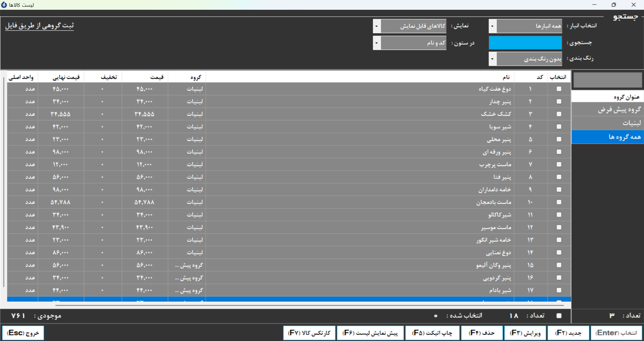This screenshot has height=341, width=644.
Task: Sort by the قیمت column header
Action: 145,77
